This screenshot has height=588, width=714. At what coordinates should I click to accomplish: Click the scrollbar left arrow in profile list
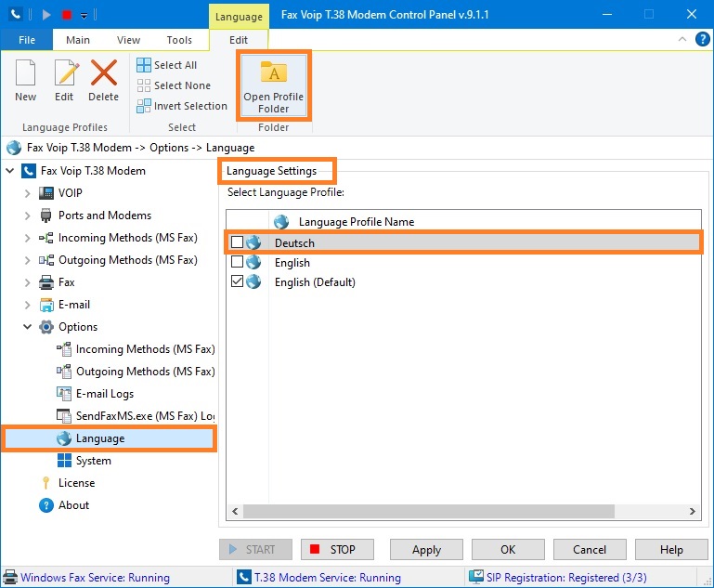point(235,512)
